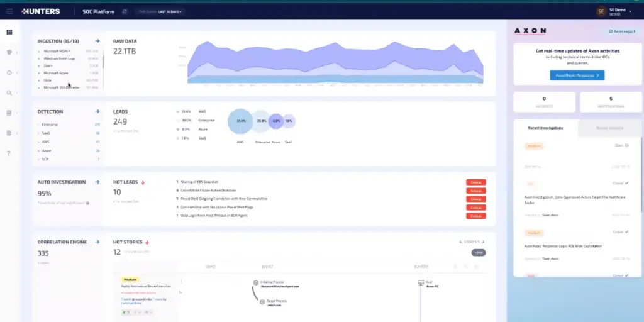Click the Critical badge for CrowdStrike Falcon lead
The width and height of the screenshot is (644, 322).
[476, 191]
